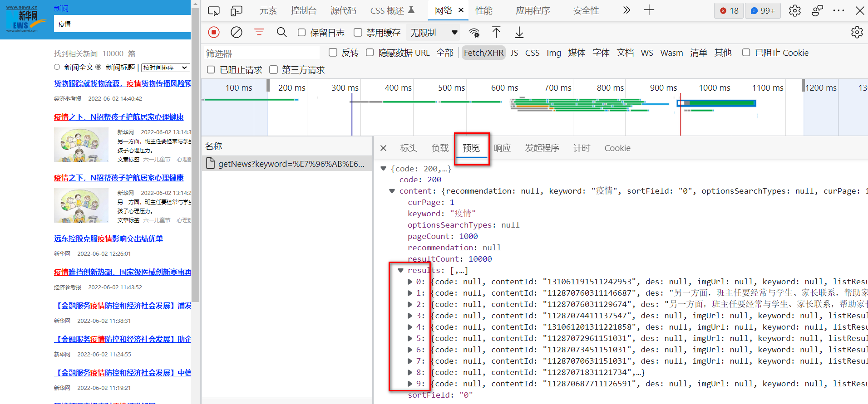Select 新闻标题 radio button

point(98,67)
